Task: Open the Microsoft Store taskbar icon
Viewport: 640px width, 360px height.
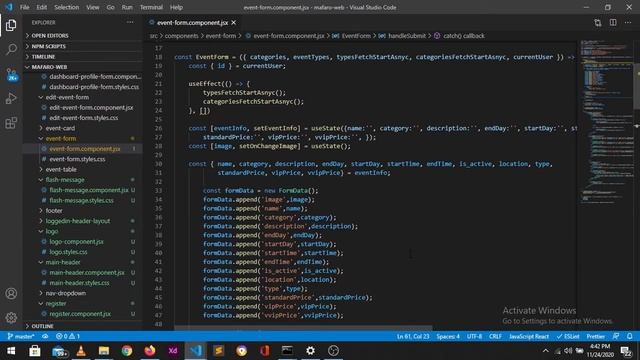Action: pos(35,351)
